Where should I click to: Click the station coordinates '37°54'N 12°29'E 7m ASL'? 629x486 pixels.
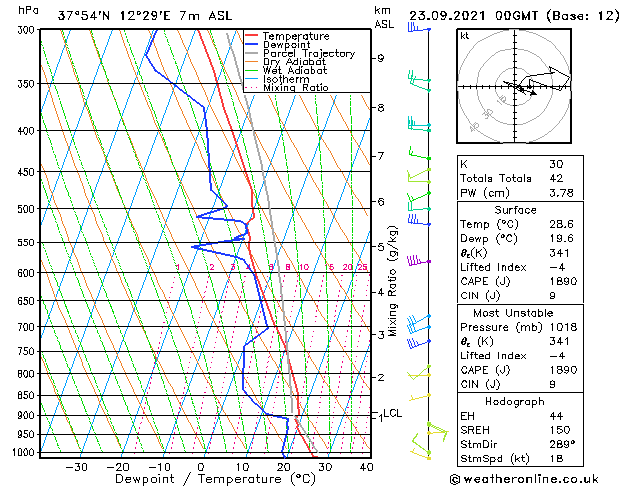point(145,16)
